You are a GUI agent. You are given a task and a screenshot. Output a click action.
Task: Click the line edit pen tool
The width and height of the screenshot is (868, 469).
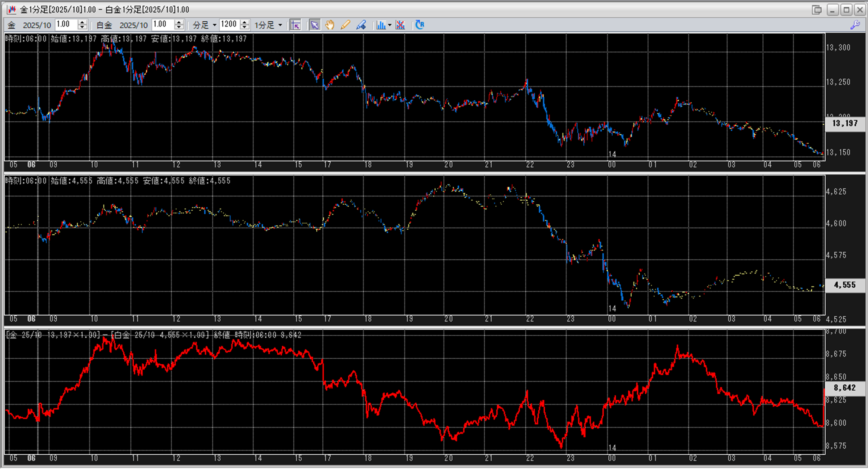tap(361, 25)
